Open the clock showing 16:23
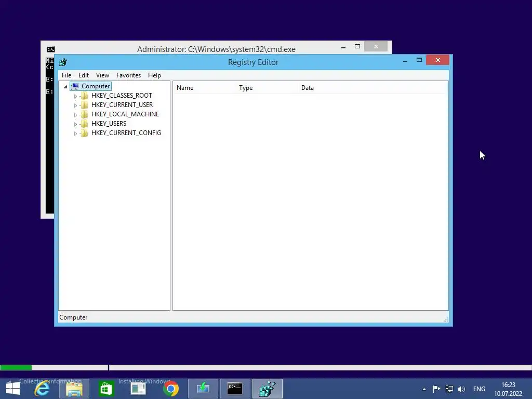 pyautogui.click(x=508, y=389)
